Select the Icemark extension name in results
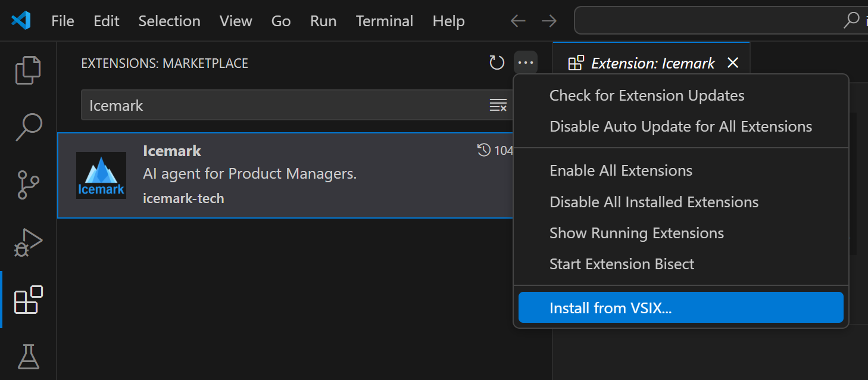Image resolution: width=868 pixels, height=380 pixels. [x=172, y=151]
